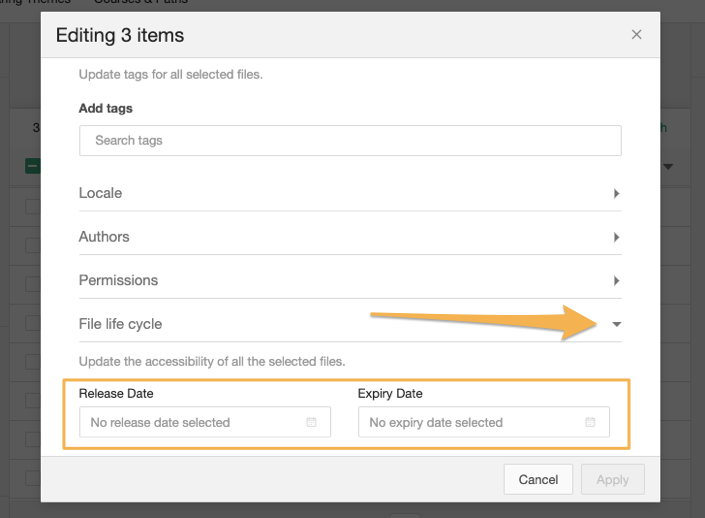Click the Authors section heading
Screen dimensions: 705x518
104,237
